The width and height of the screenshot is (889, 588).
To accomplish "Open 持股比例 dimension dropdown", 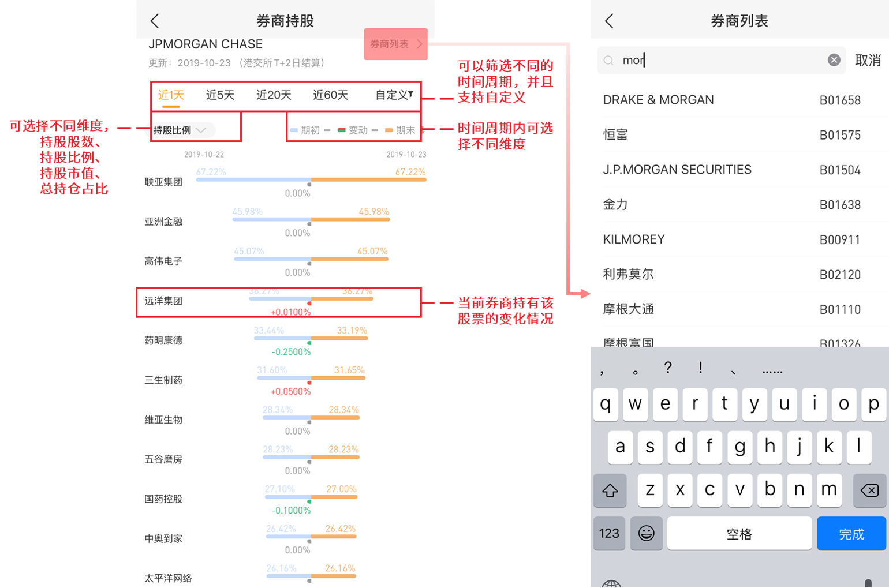I will (x=180, y=130).
